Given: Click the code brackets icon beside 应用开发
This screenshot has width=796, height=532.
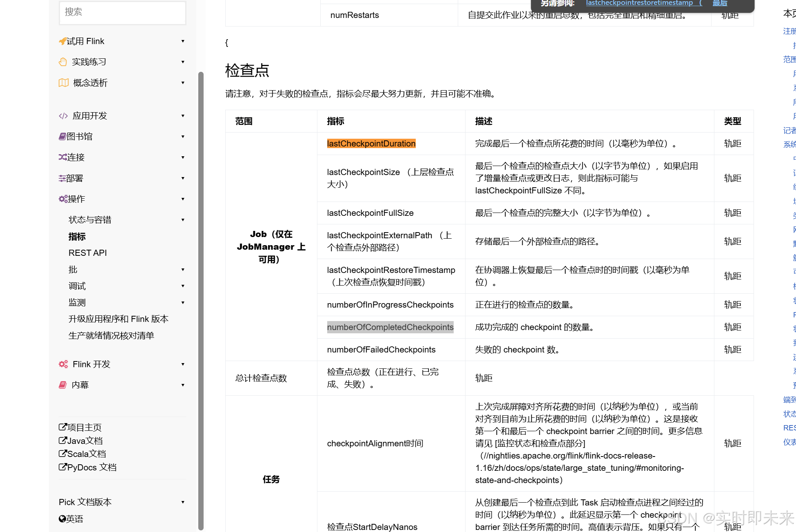Looking at the screenshot, I should tap(63, 116).
